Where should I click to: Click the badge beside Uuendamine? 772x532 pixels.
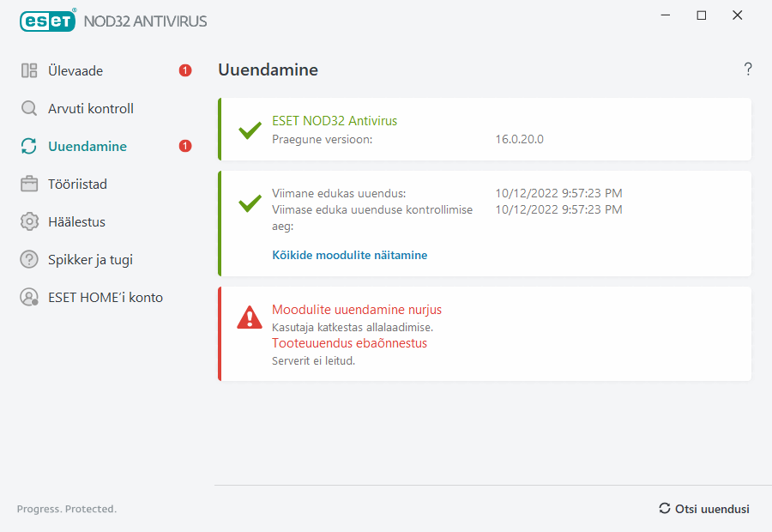[x=184, y=146]
